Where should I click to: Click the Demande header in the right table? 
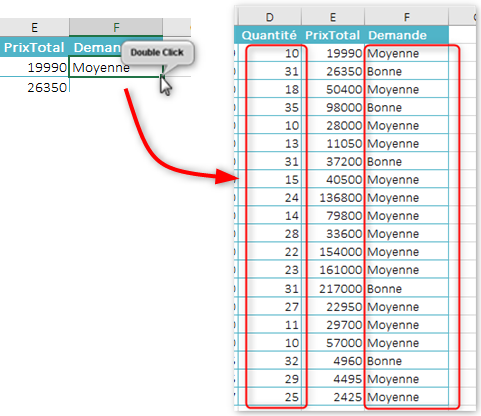406,35
